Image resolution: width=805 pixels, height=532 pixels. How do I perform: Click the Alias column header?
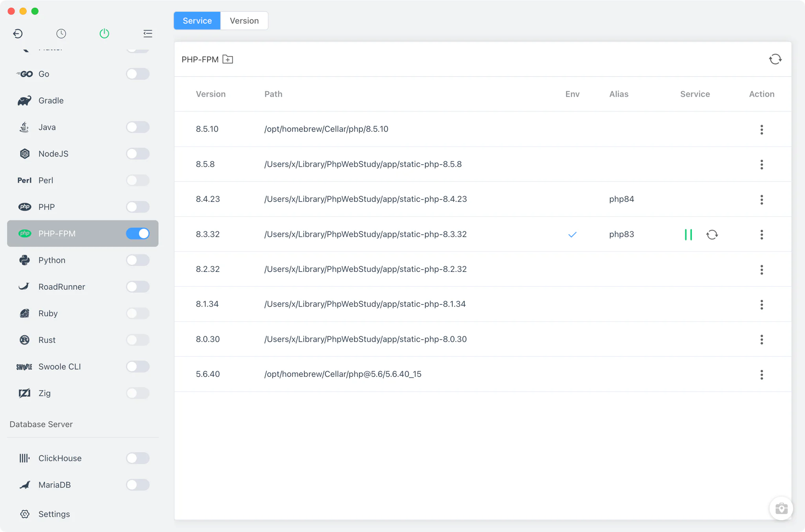point(619,94)
